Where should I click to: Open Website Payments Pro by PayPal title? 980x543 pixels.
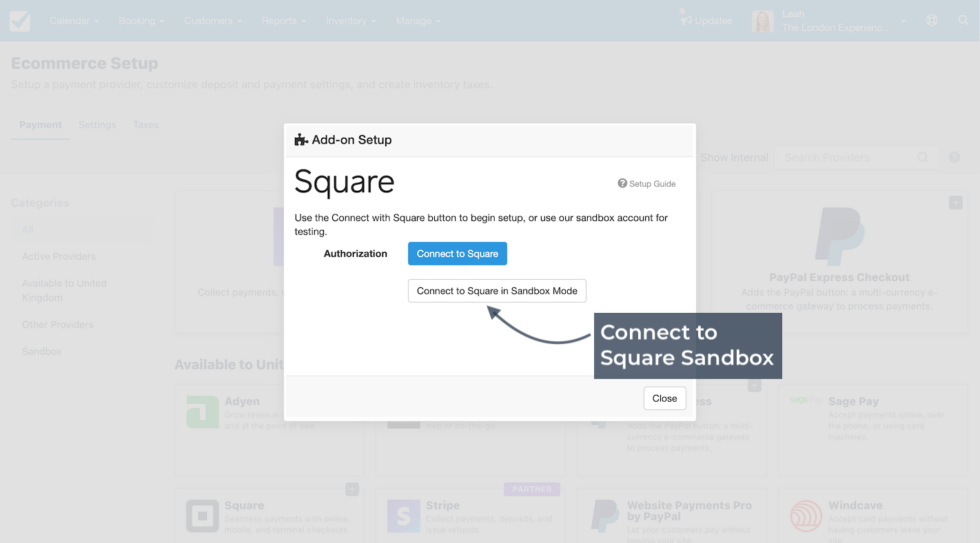tap(689, 511)
